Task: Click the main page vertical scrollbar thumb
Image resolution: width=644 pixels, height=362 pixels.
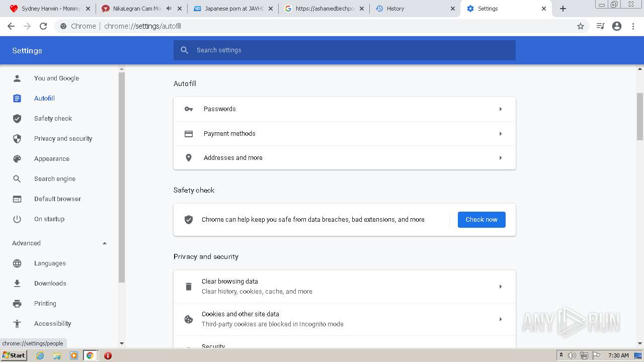Action: [640, 116]
